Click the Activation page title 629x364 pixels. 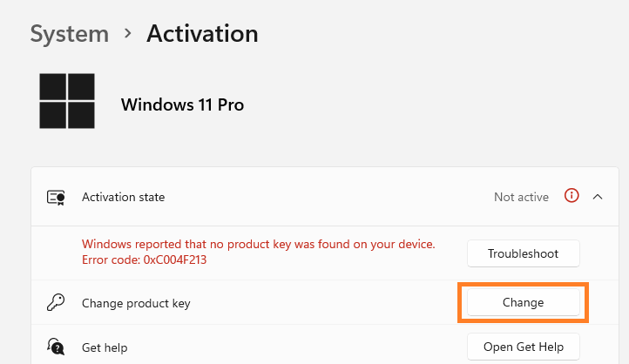point(202,33)
